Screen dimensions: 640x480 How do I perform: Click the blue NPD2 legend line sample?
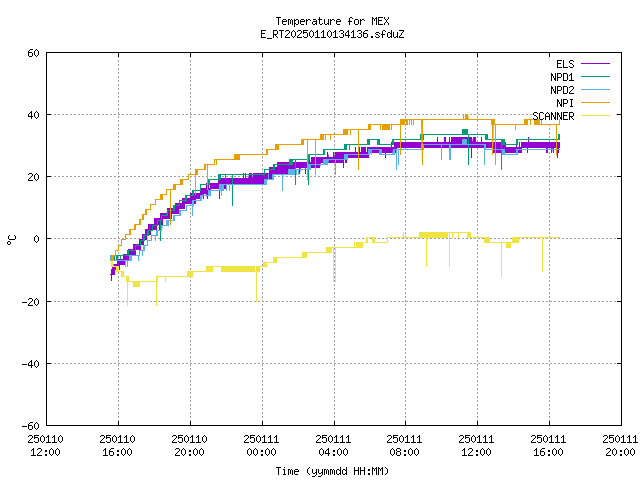595,90
